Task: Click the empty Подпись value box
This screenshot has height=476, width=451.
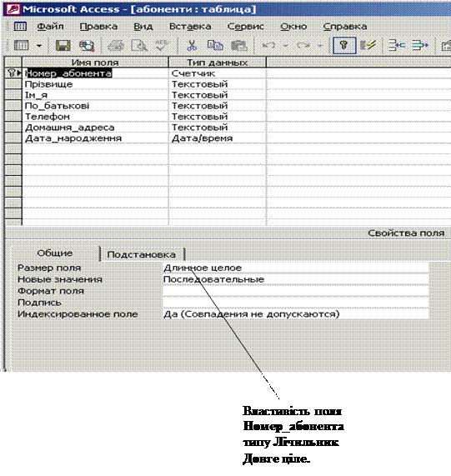Action: [x=296, y=303]
